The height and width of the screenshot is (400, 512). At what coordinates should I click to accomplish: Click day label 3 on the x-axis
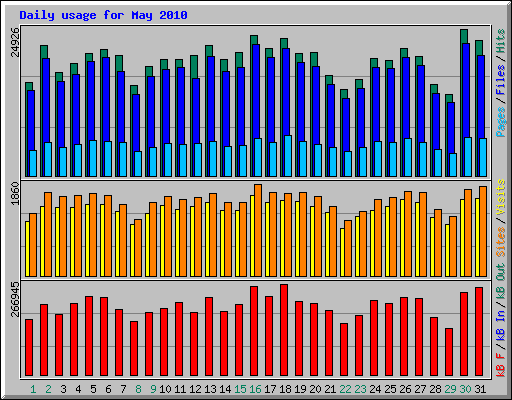(x=63, y=389)
